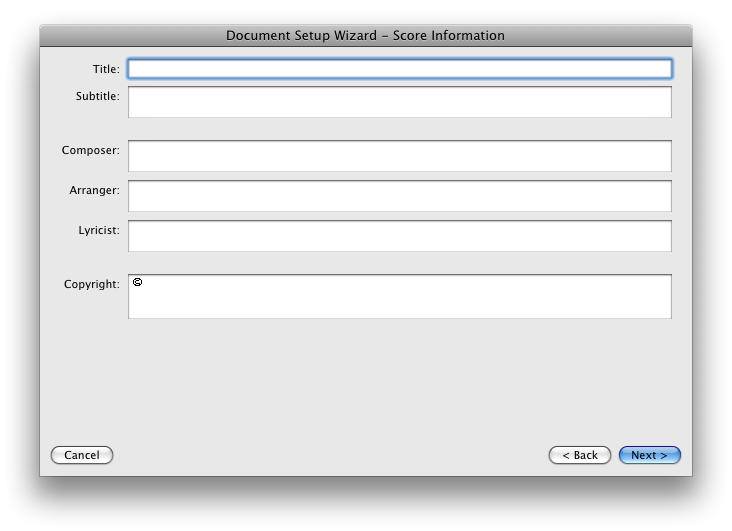Click the Composer: label

tap(91, 150)
